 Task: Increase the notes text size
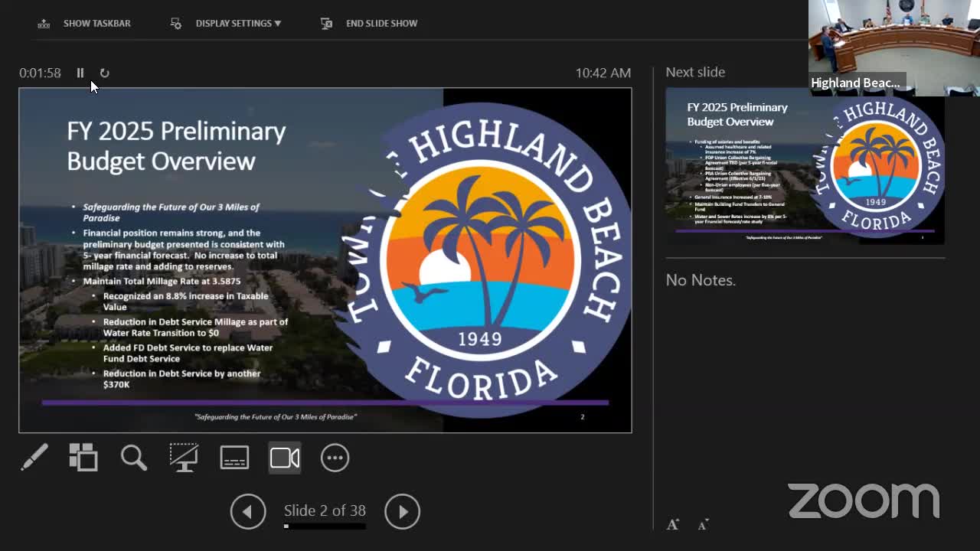pyautogui.click(x=673, y=524)
